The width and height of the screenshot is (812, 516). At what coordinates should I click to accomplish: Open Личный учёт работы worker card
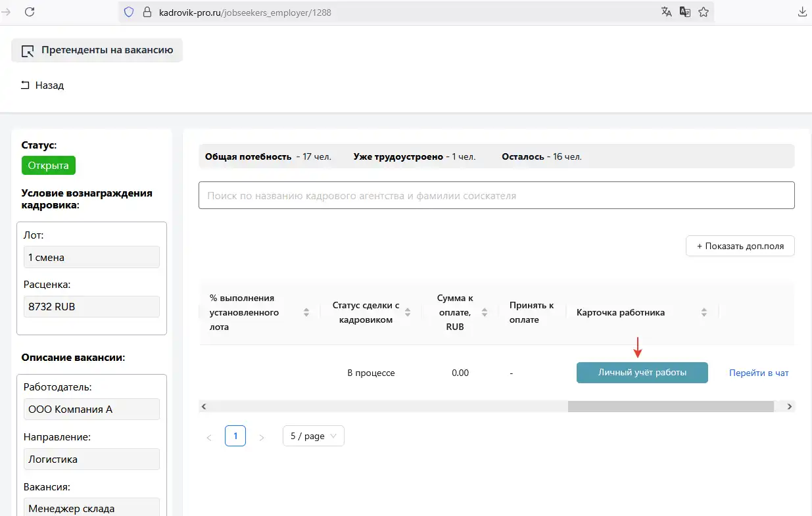pyautogui.click(x=642, y=373)
